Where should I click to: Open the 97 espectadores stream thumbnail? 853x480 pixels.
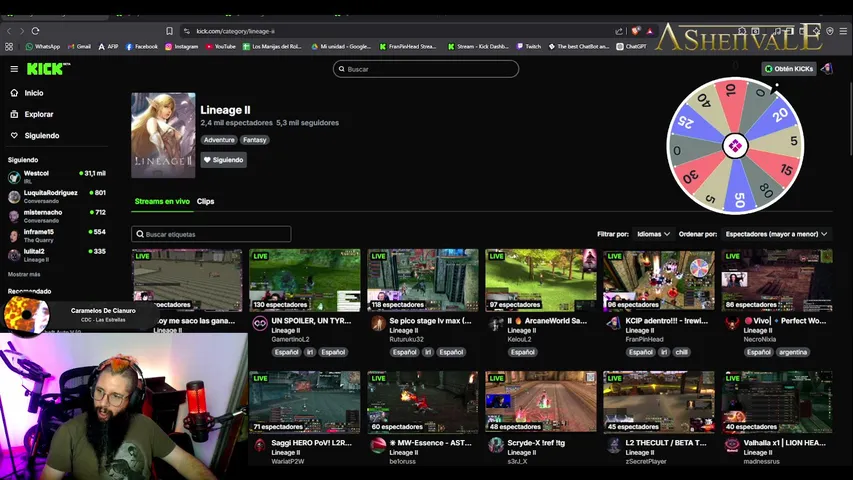click(x=541, y=280)
